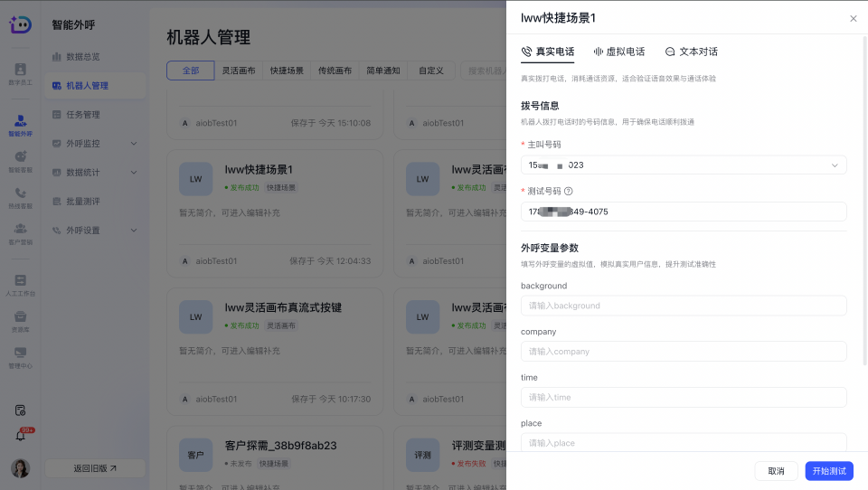The width and height of the screenshot is (868, 490).
Task: Click the 取消 button
Action: coord(776,471)
